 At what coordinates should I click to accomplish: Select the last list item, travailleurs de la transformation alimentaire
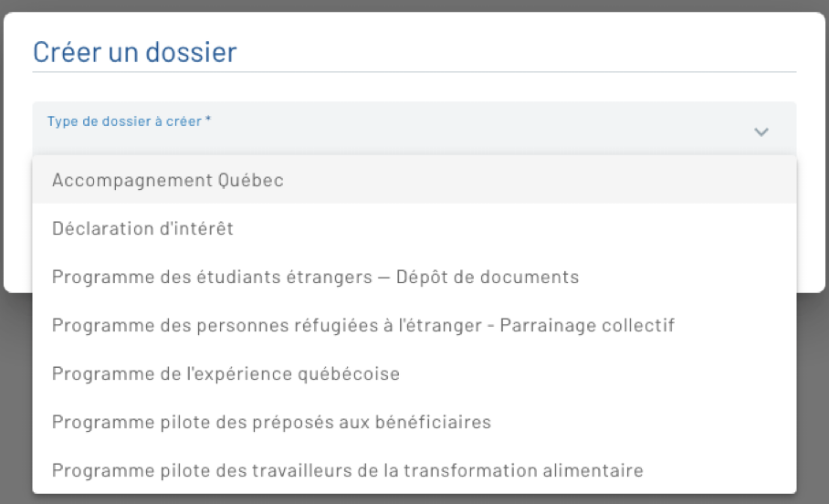pos(348,471)
